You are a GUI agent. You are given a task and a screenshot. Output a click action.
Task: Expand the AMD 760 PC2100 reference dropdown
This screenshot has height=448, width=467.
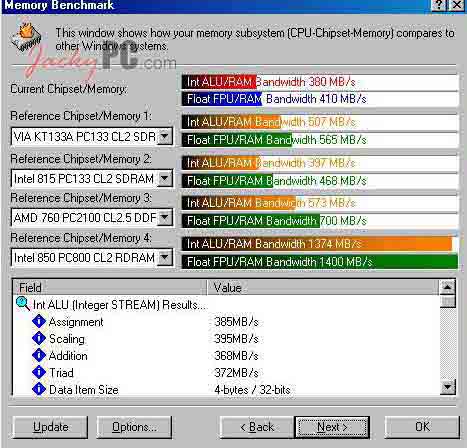click(x=165, y=218)
